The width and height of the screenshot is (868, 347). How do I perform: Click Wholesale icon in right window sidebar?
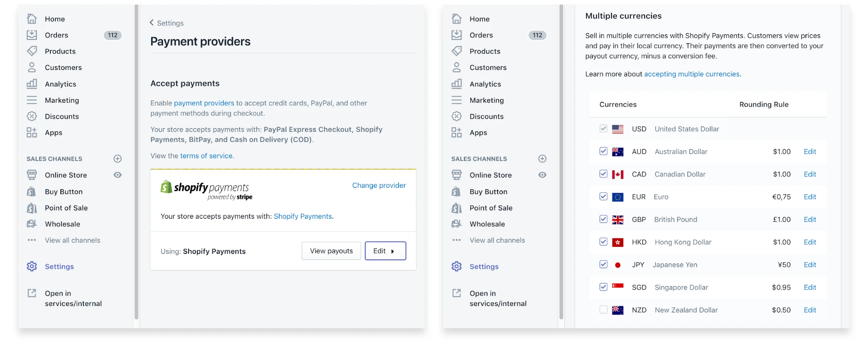tap(456, 224)
